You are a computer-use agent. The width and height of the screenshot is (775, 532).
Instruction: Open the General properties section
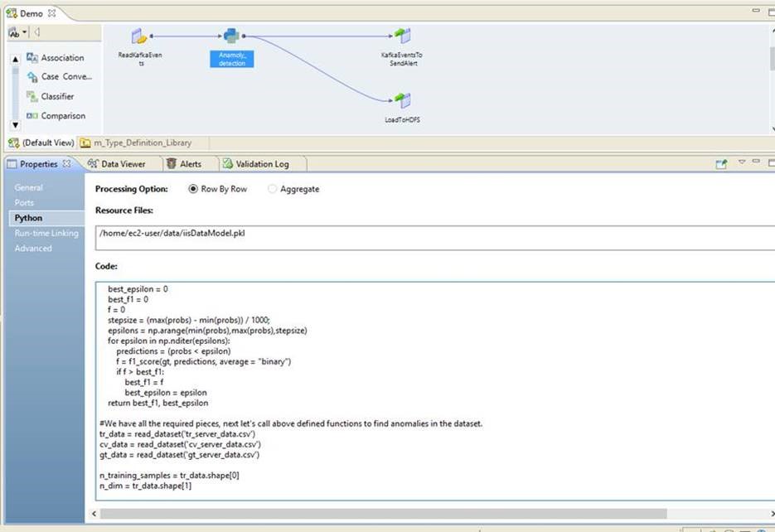pyautogui.click(x=29, y=187)
